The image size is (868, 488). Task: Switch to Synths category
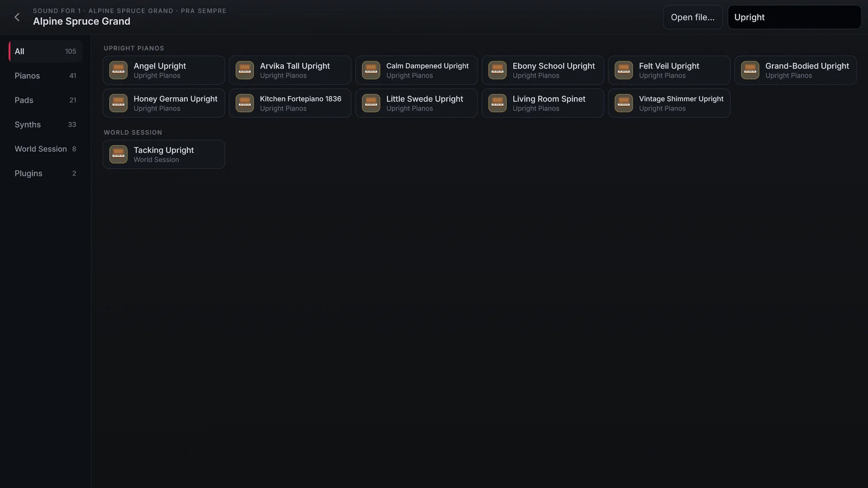pyautogui.click(x=46, y=124)
